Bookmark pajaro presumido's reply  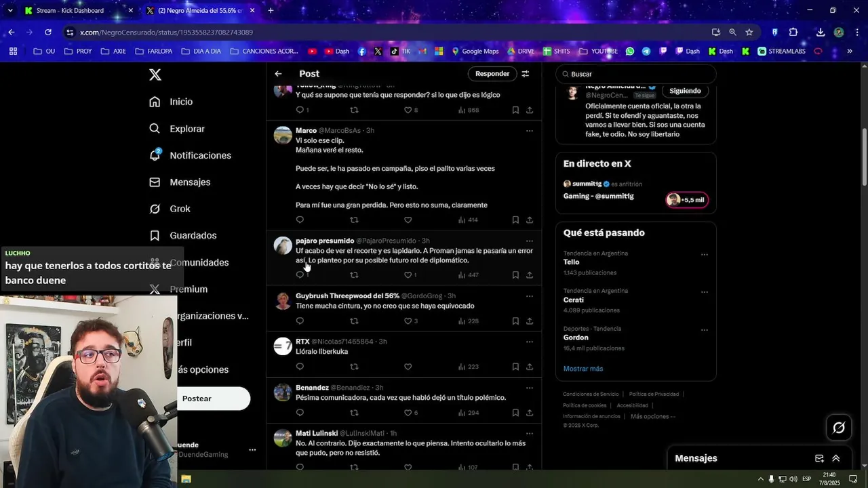tap(515, 275)
